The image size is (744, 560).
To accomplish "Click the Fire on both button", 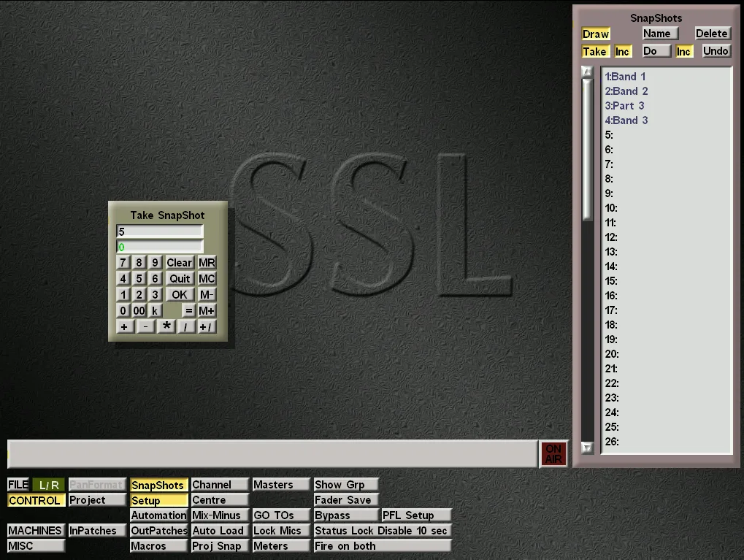I will click(x=382, y=546).
